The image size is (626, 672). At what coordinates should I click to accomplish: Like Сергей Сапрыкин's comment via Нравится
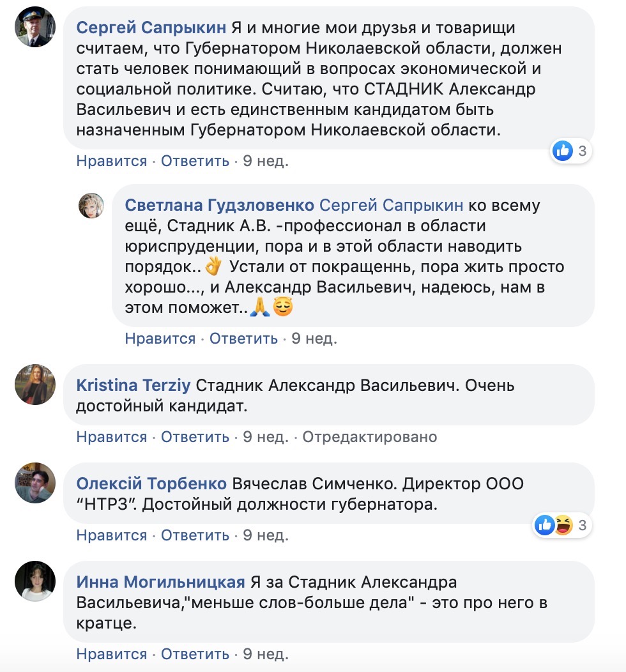[112, 161]
